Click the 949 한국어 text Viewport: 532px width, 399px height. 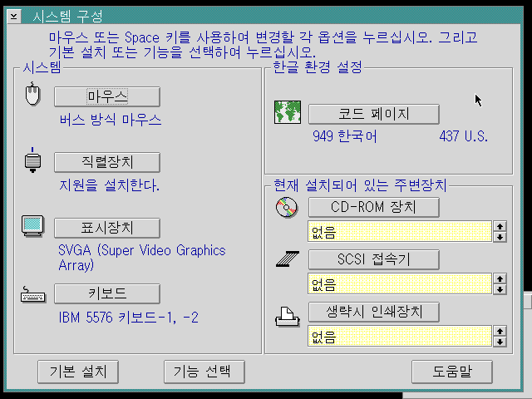coord(344,136)
